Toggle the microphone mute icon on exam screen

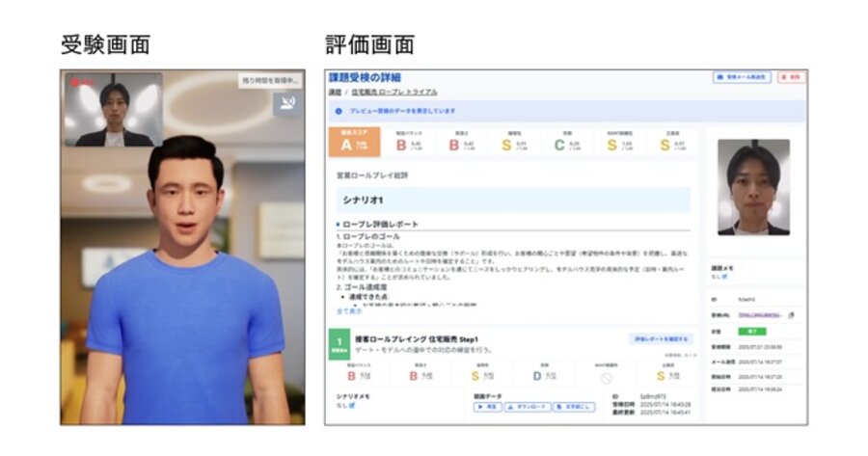point(286,103)
